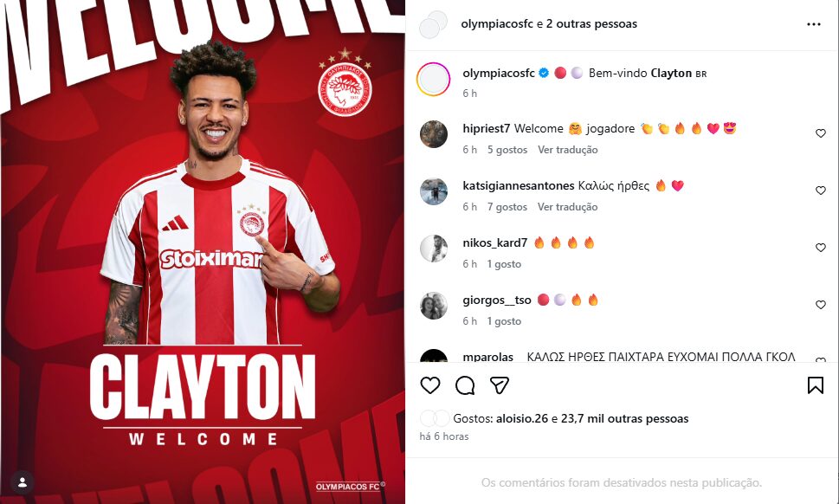Like hipriest7's comment

[820, 133]
